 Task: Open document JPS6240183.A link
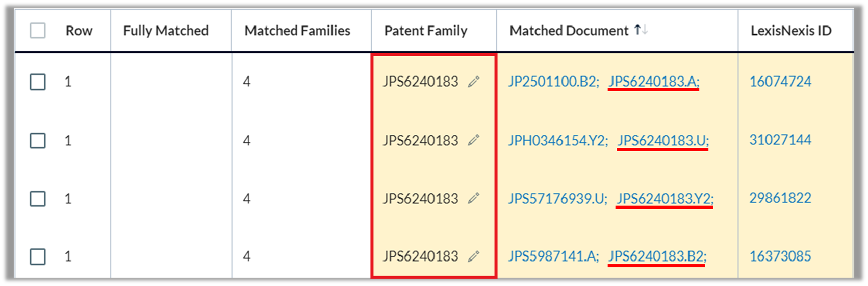pos(654,82)
